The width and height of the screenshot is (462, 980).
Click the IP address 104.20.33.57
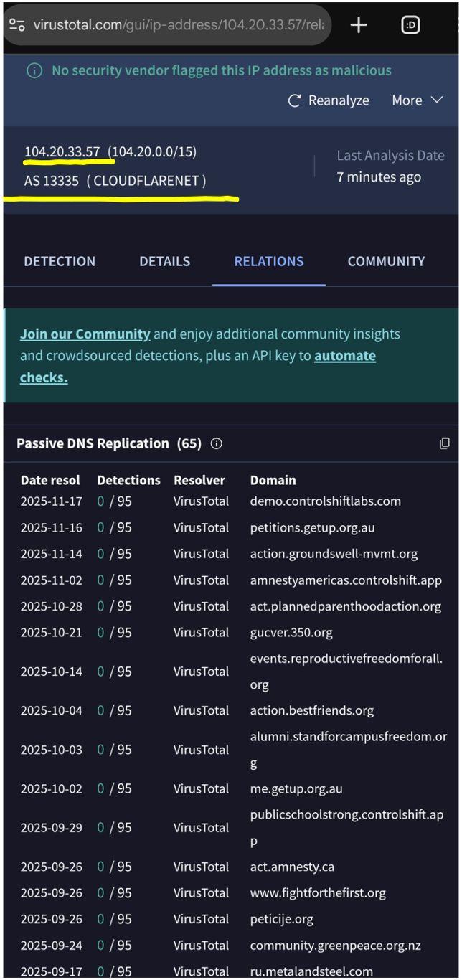62,151
